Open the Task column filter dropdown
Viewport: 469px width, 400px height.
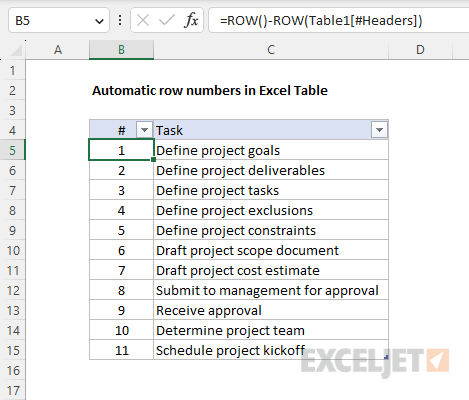tap(379, 130)
